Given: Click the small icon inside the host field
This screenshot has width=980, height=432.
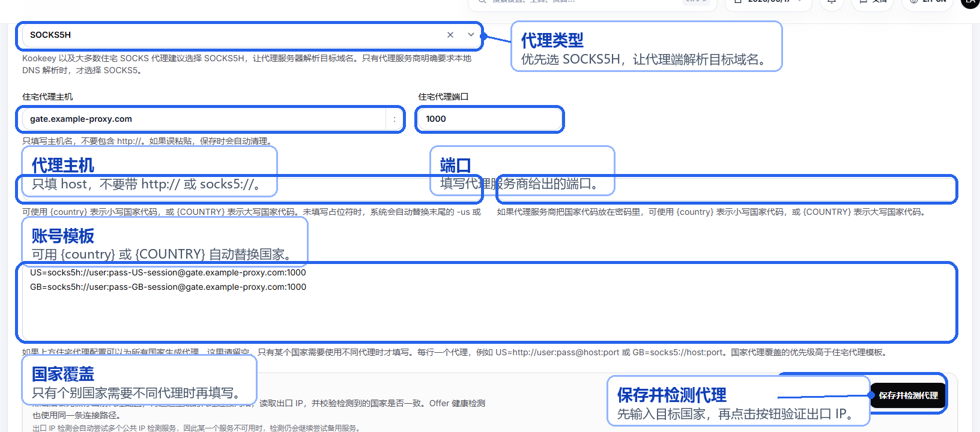Looking at the screenshot, I should (x=395, y=119).
